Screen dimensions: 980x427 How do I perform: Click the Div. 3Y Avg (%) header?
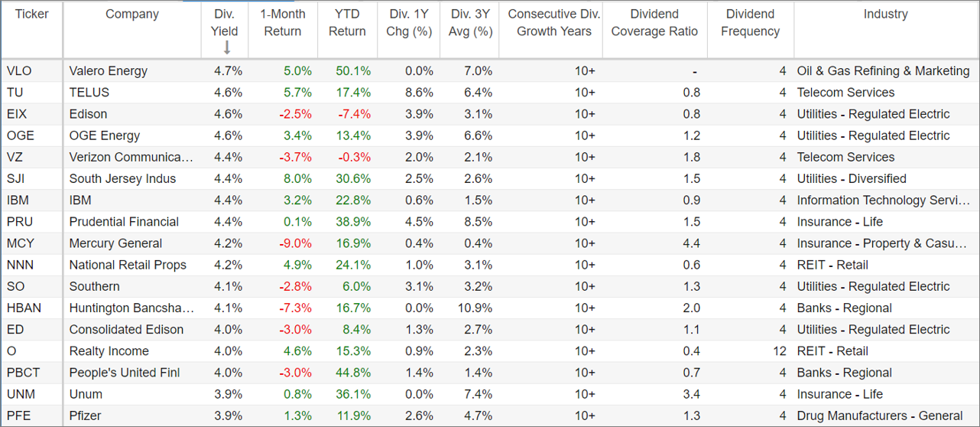point(470,23)
